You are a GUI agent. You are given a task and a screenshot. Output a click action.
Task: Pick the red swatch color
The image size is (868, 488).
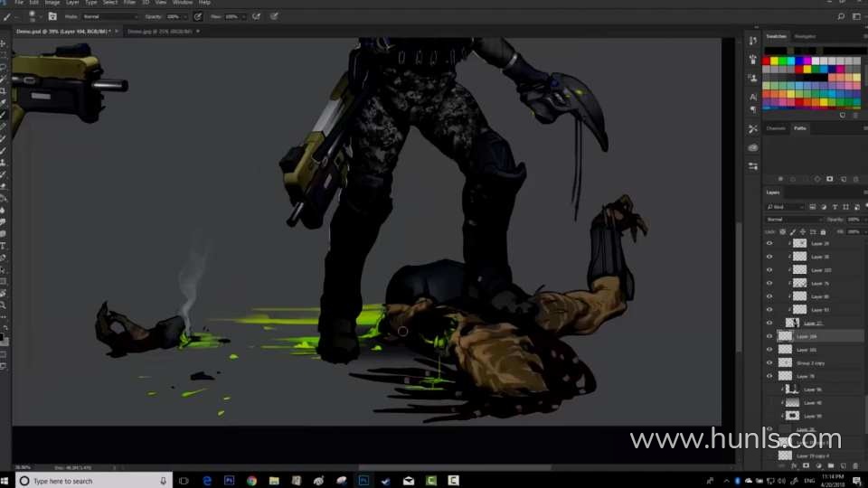click(x=767, y=61)
